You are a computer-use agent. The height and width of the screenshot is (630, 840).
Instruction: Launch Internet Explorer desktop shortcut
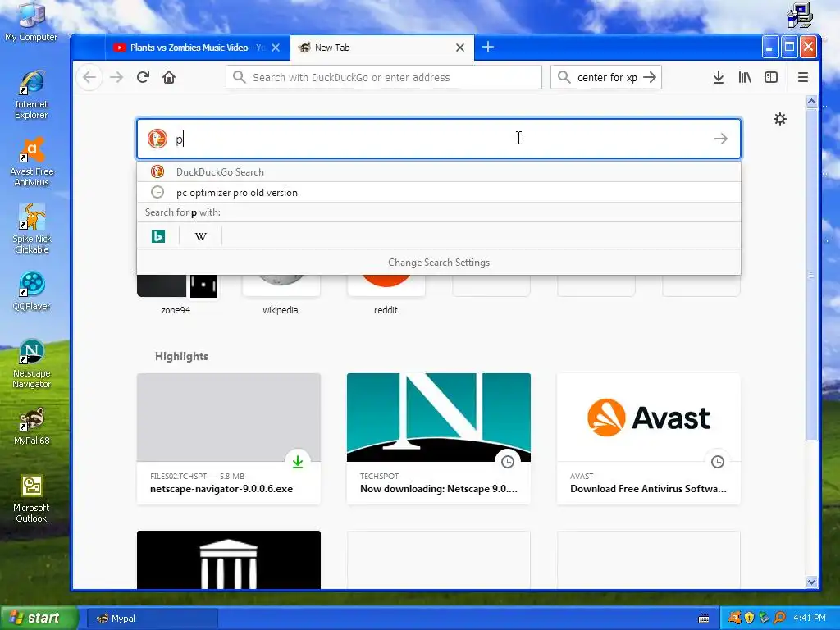click(x=31, y=95)
